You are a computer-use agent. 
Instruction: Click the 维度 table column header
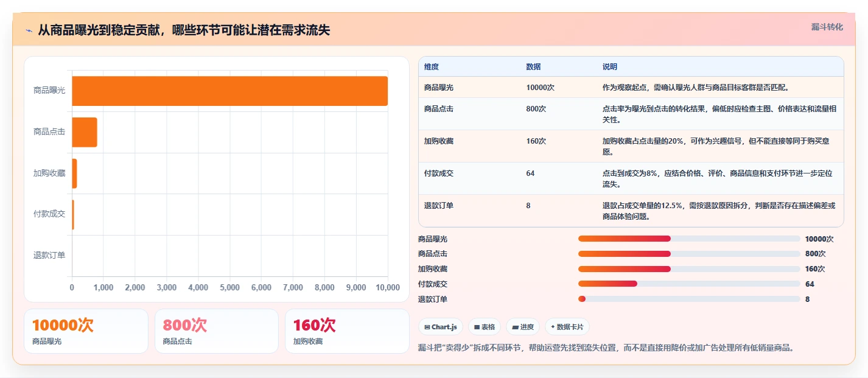click(432, 67)
